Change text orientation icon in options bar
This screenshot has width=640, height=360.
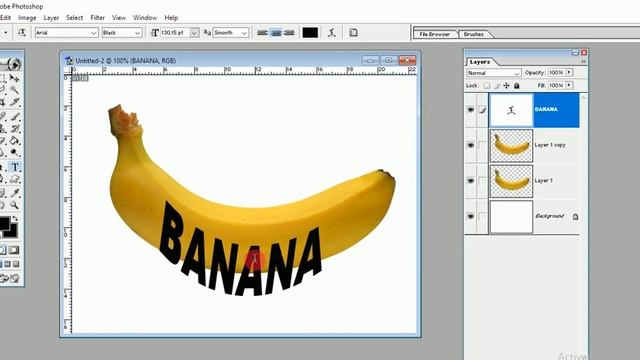point(22,33)
